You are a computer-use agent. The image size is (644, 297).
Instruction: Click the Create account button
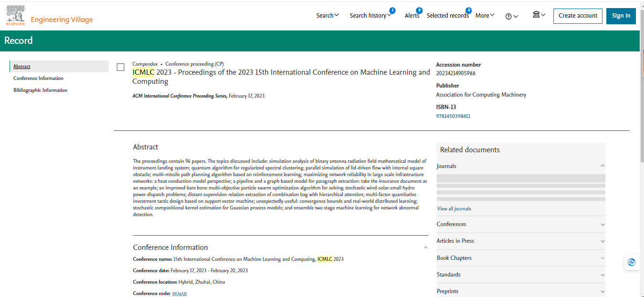[x=578, y=16]
